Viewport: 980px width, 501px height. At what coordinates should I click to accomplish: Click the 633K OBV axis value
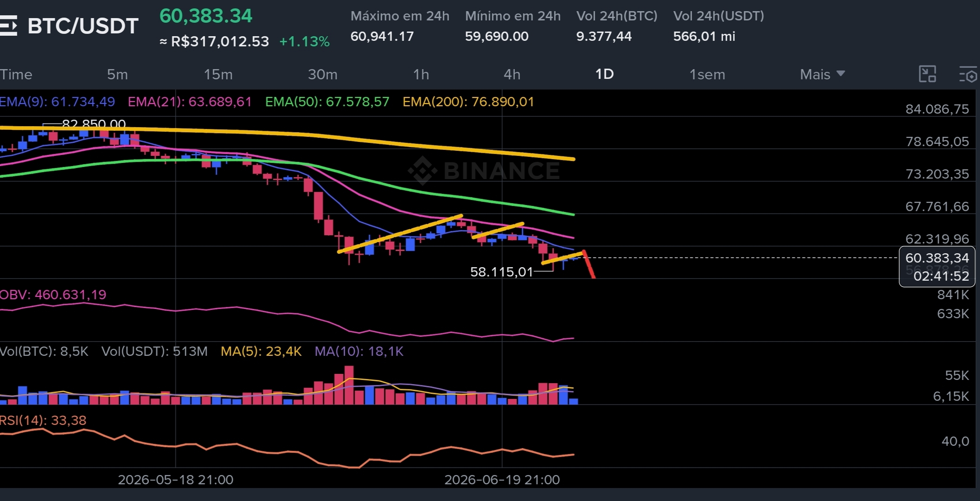tap(953, 314)
